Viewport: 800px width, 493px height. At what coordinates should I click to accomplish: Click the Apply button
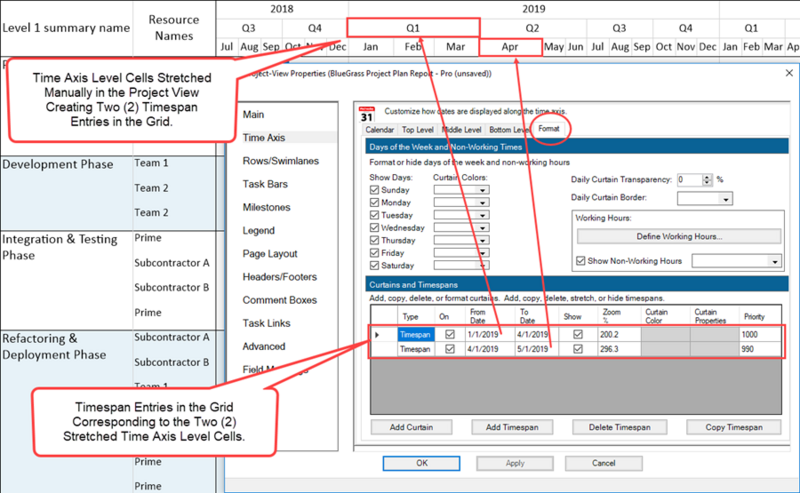click(x=515, y=463)
